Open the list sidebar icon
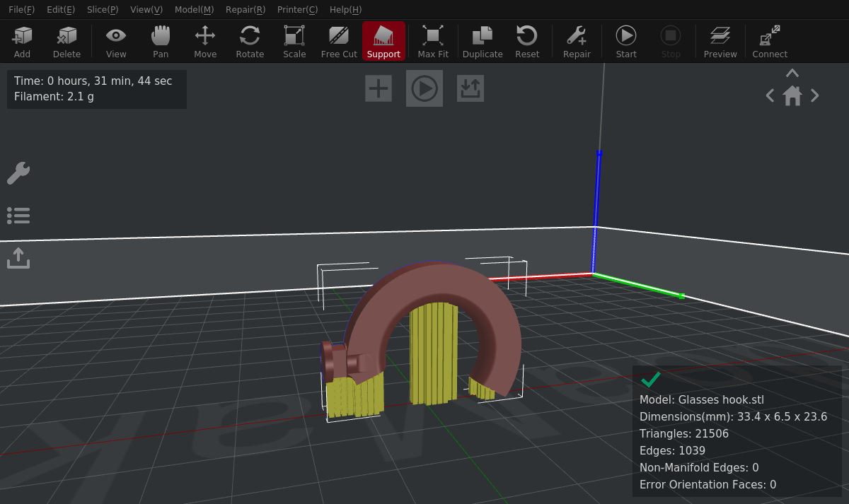The image size is (849, 504). (x=18, y=216)
